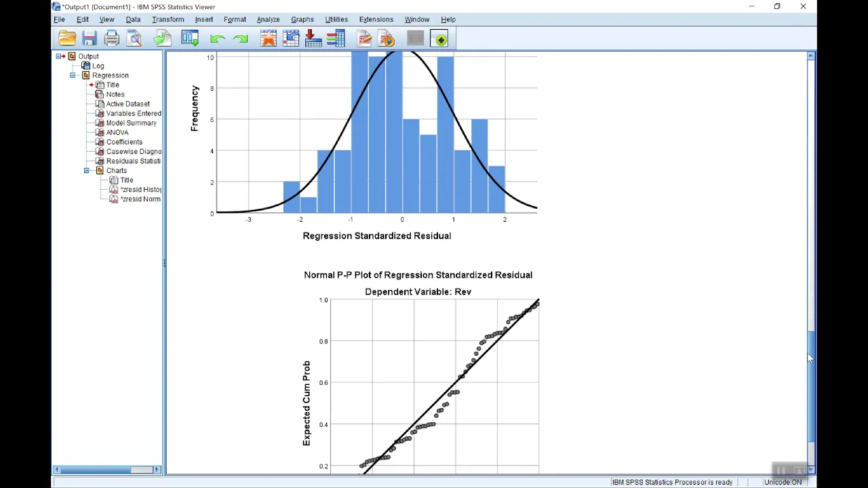
Task: Open the View menu
Action: coord(106,20)
